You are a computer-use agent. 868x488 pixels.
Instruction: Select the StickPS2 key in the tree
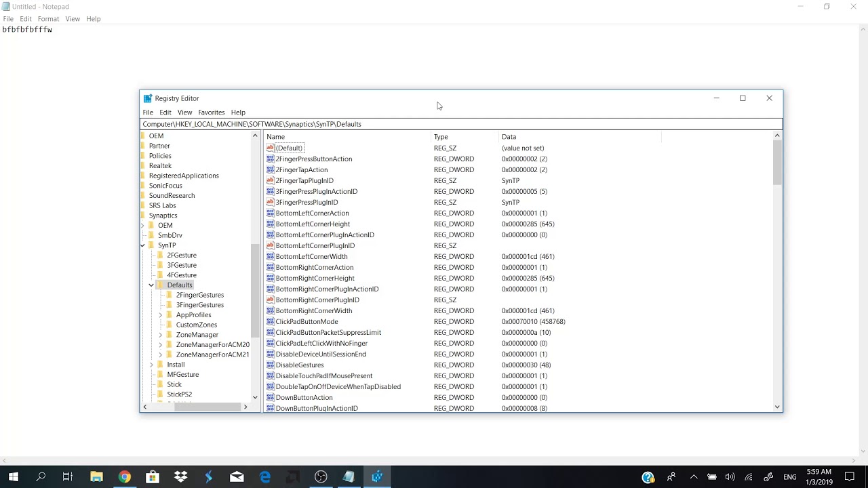pyautogui.click(x=180, y=394)
